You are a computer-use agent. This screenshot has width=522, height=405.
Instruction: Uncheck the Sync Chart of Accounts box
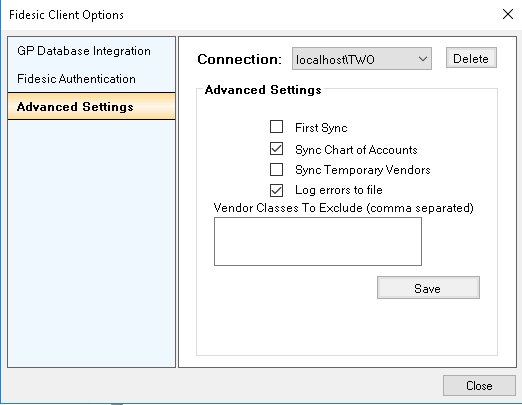coord(276,149)
